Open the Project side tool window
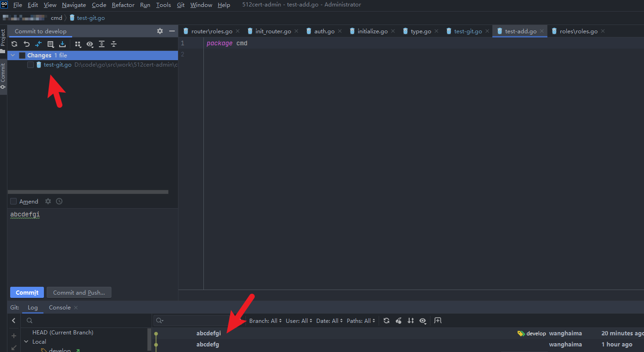Viewport: 644px width, 352px height. 3,41
